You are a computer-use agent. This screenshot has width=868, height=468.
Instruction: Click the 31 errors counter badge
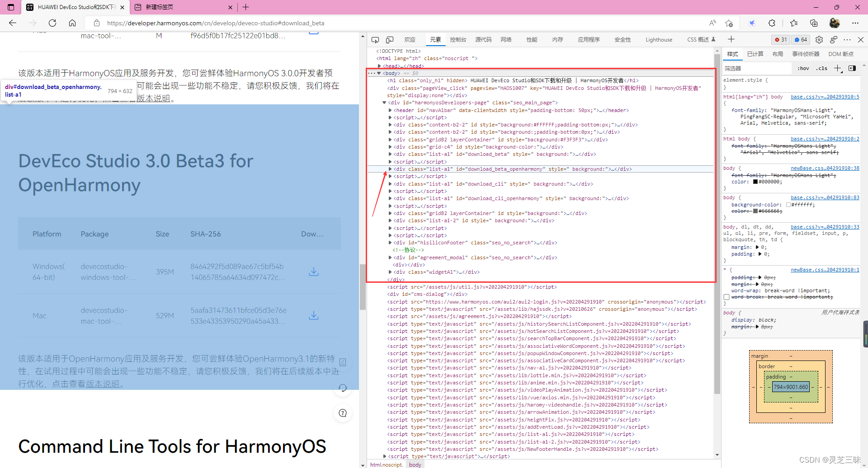coord(781,40)
